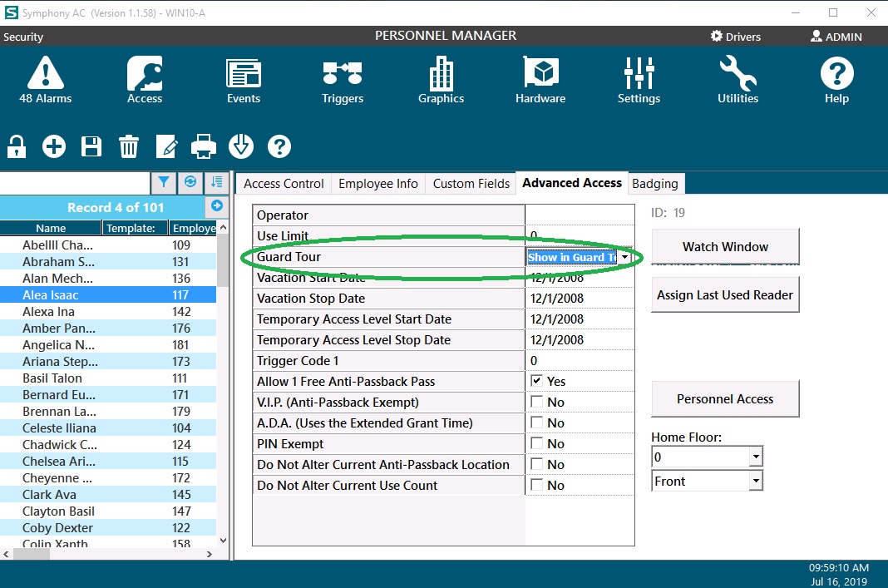Expand the Guard Tour dropdown
This screenshot has height=588, width=888.
(624, 257)
